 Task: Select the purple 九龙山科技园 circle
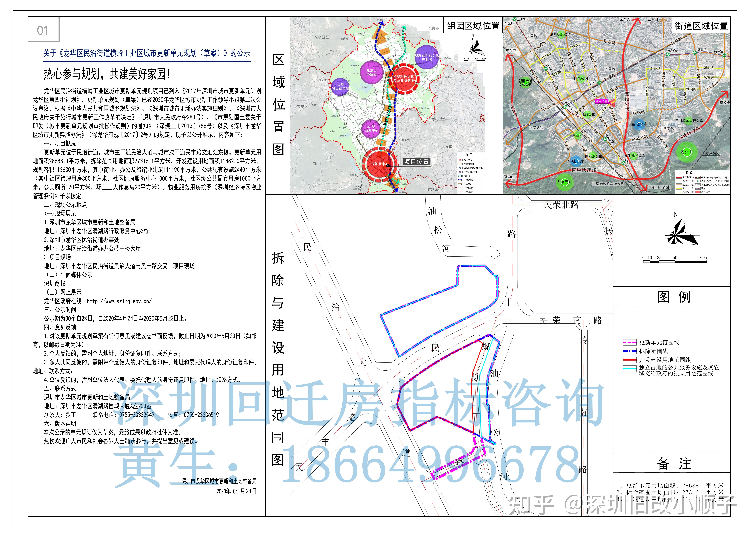[371, 72]
